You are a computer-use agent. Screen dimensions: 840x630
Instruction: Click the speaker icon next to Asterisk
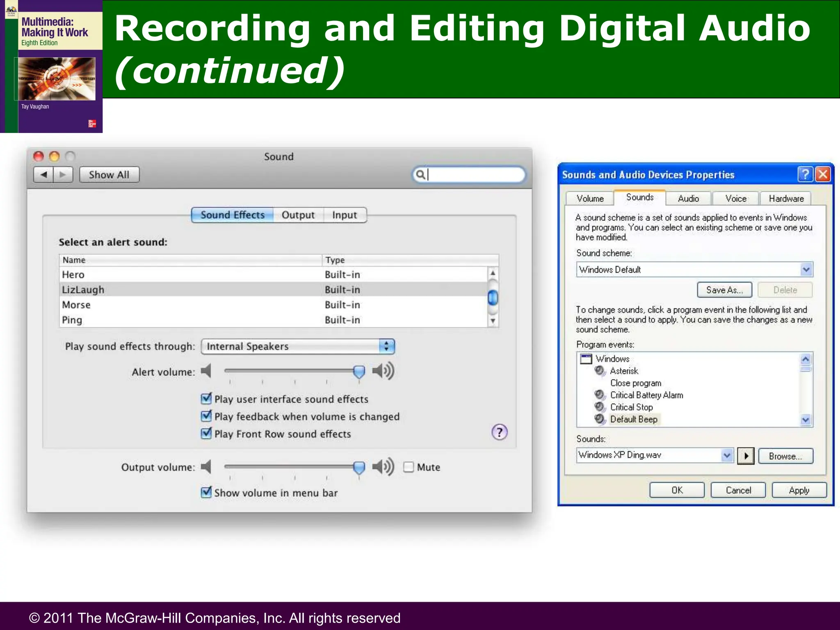[600, 371]
